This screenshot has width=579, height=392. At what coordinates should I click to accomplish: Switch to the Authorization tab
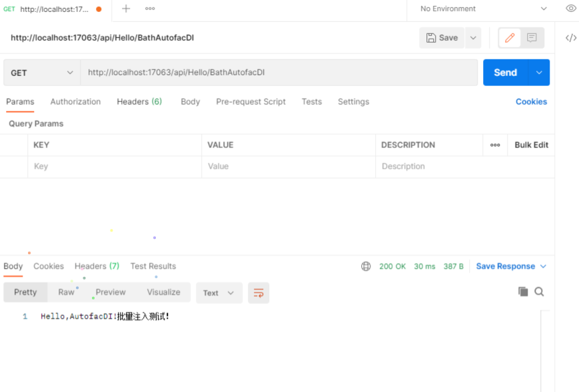point(75,102)
